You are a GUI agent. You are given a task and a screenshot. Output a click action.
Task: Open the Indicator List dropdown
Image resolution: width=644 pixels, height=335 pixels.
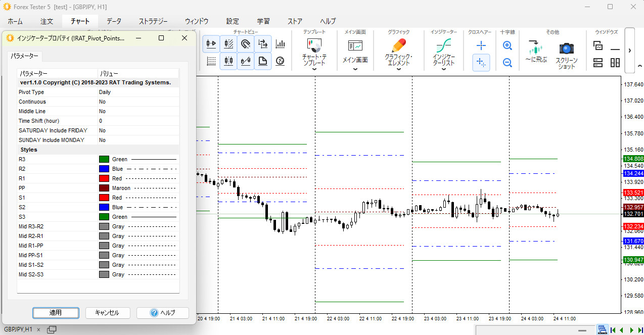tap(444, 69)
